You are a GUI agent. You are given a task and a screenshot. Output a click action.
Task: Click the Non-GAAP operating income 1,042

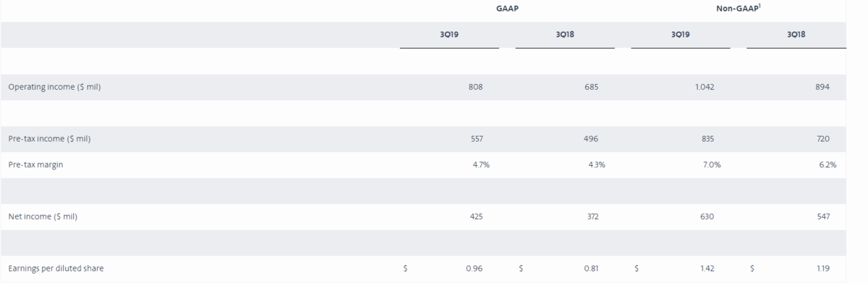coord(704,87)
